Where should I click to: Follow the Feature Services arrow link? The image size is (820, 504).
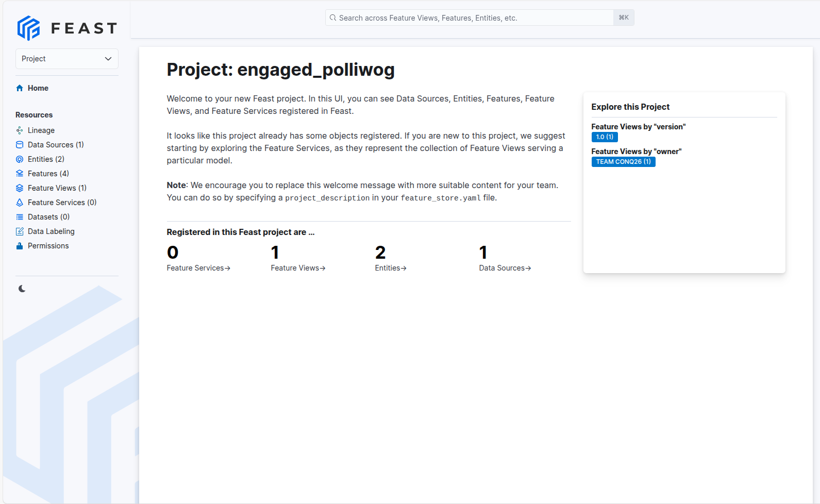coord(198,268)
